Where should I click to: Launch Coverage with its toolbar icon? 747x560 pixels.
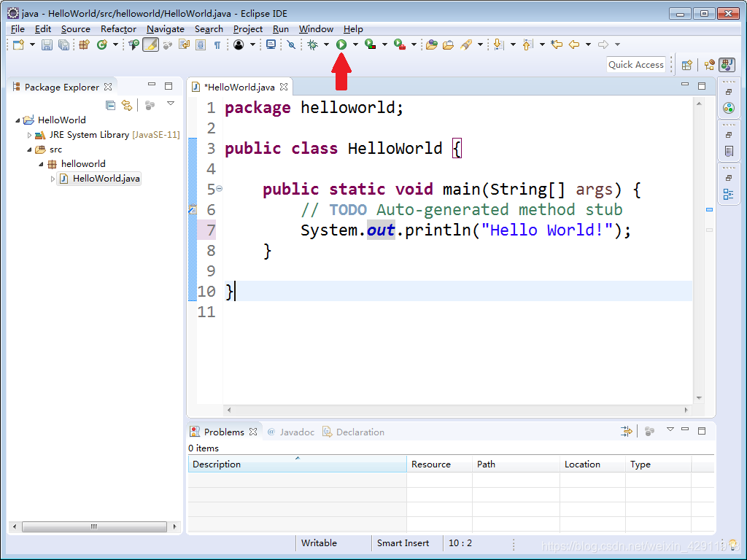[370, 44]
